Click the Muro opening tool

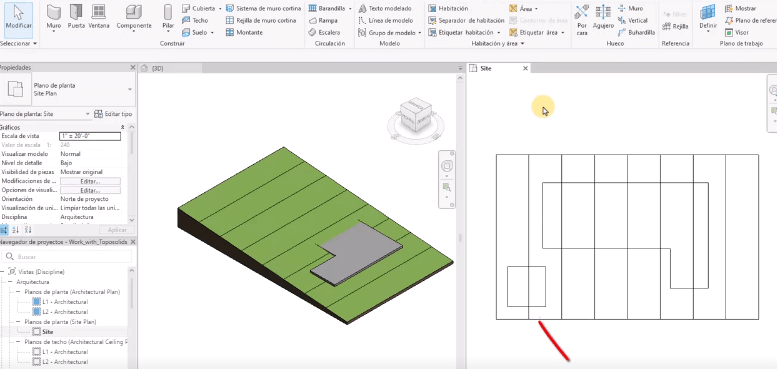coord(631,8)
